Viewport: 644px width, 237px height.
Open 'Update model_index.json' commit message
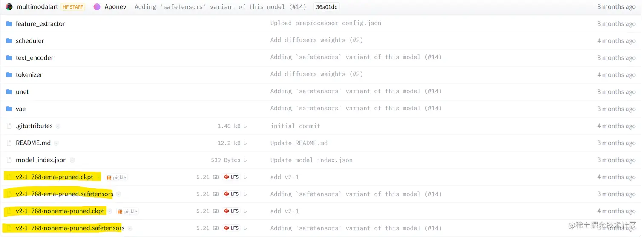tap(311, 160)
